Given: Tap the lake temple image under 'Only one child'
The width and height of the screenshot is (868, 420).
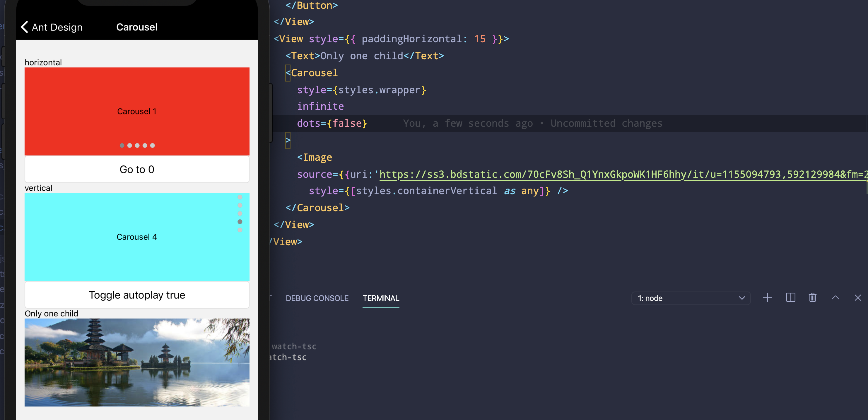Looking at the screenshot, I should (137, 363).
